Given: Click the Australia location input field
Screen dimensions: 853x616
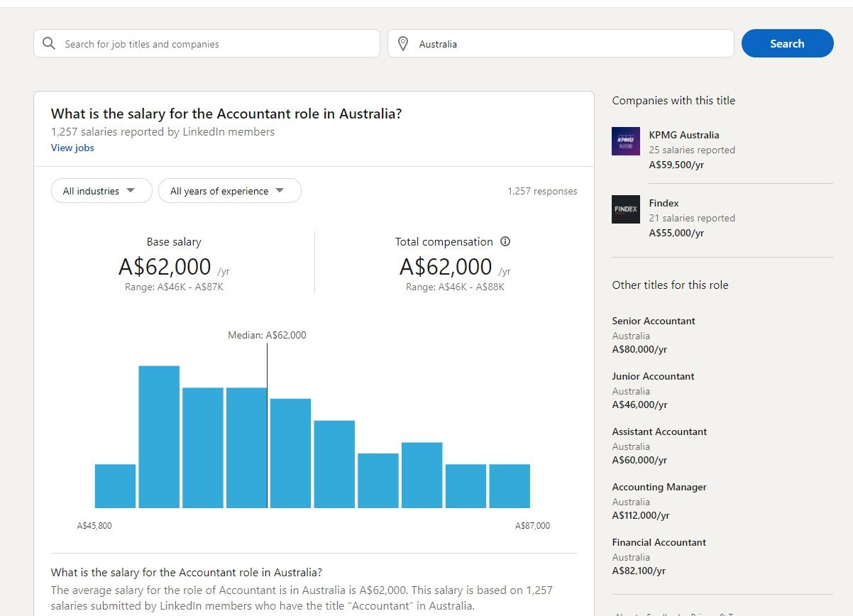Looking at the screenshot, I should point(568,44).
